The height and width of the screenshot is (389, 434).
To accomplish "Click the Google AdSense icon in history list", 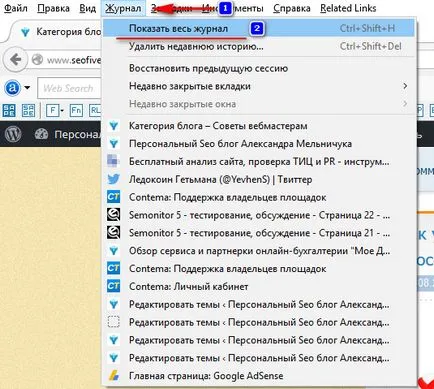I will coord(113,376).
